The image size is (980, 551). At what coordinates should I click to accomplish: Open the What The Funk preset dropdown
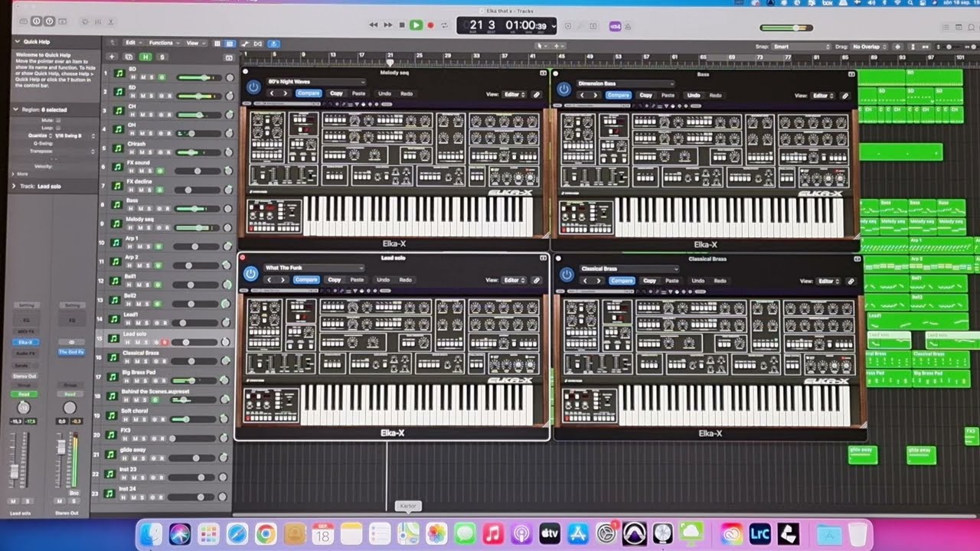313,268
